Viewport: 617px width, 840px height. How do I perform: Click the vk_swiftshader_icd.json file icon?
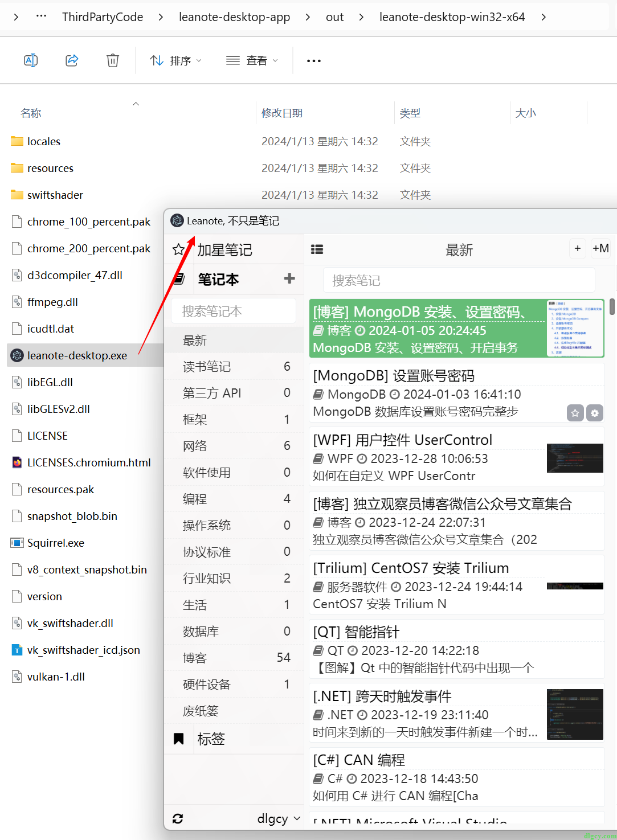17,650
